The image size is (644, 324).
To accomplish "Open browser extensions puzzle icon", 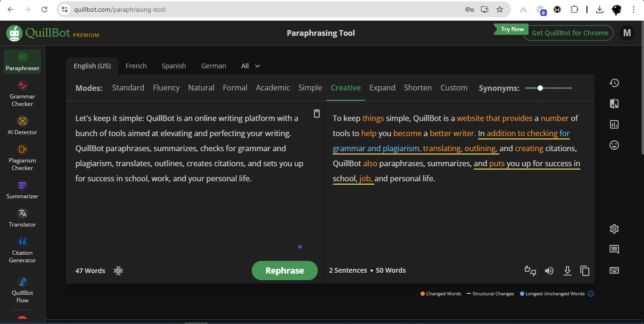I will (574, 9).
